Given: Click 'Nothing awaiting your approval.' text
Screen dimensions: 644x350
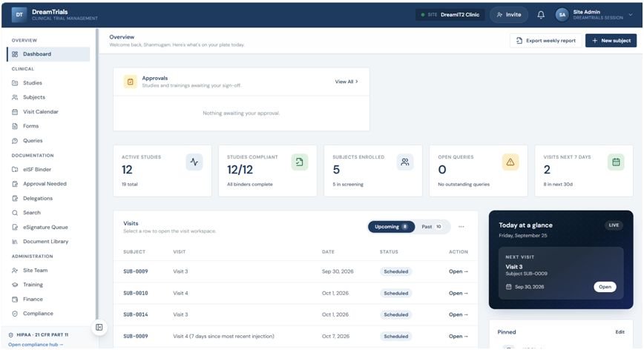Looking at the screenshot, I should coord(241,113).
